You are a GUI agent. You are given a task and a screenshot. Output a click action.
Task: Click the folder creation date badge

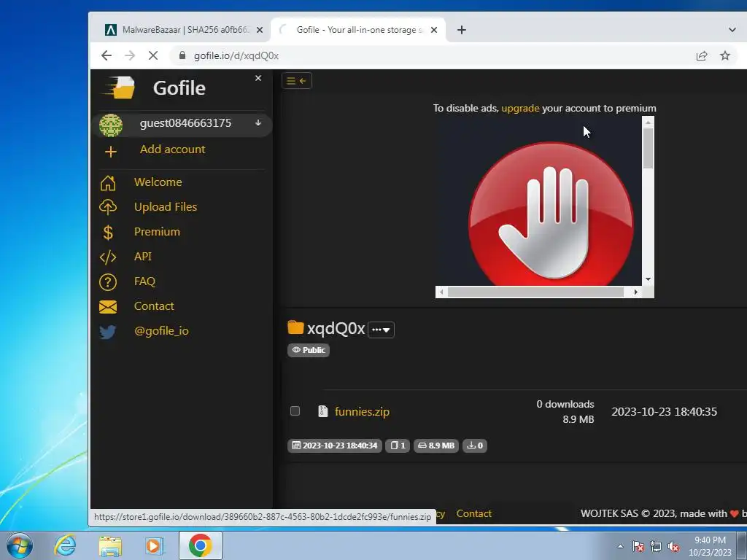pos(334,446)
